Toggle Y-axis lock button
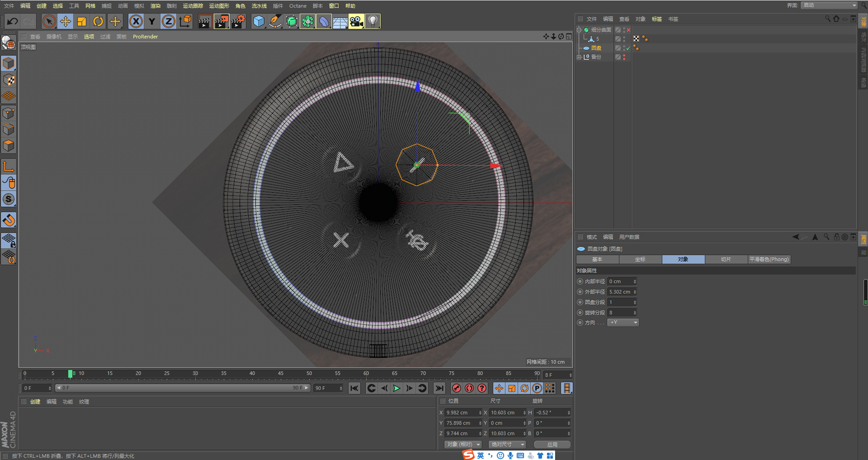 click(x=152, y=21)
